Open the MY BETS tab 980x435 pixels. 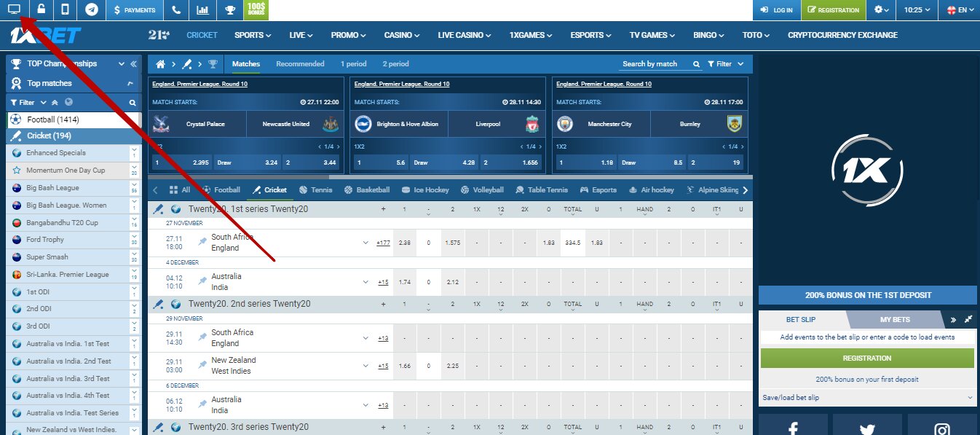pyautogui.click(x=895, y=320)
